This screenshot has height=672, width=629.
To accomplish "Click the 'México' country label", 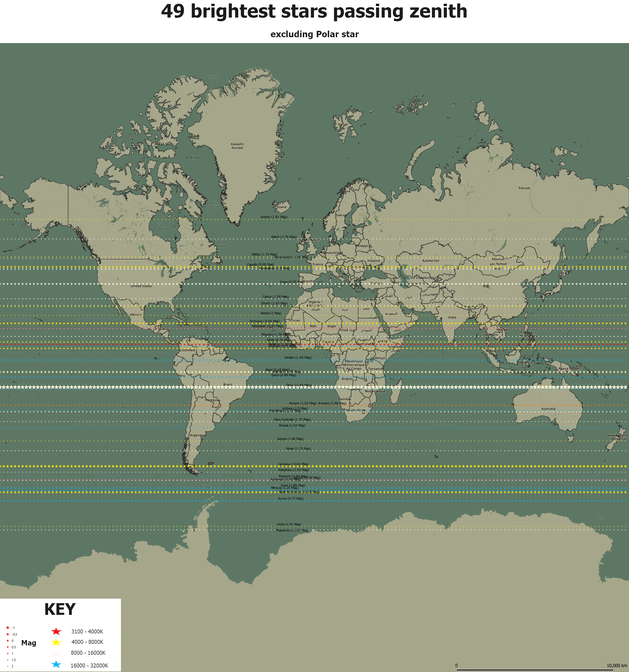I will click(x=136, y=315).
